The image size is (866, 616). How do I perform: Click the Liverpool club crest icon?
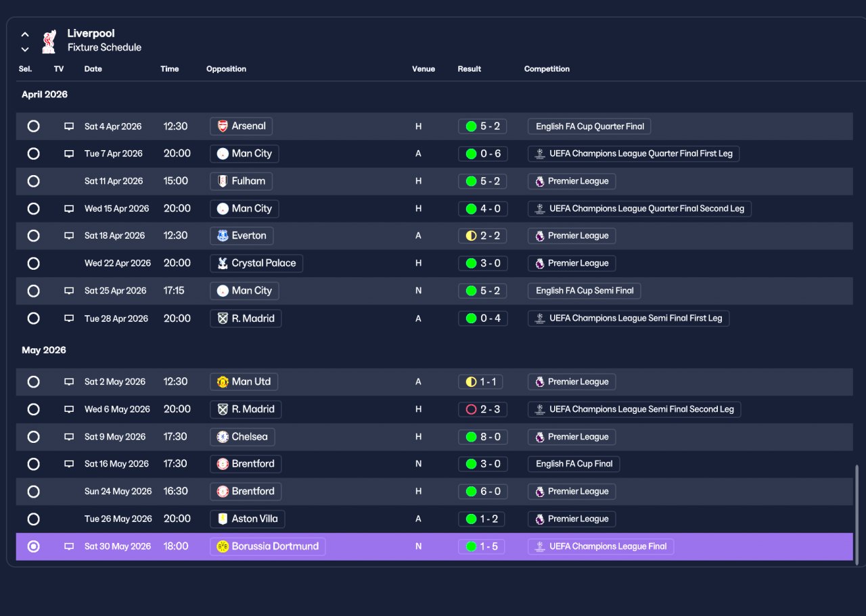pyautogui.click(x=48, y=41)
